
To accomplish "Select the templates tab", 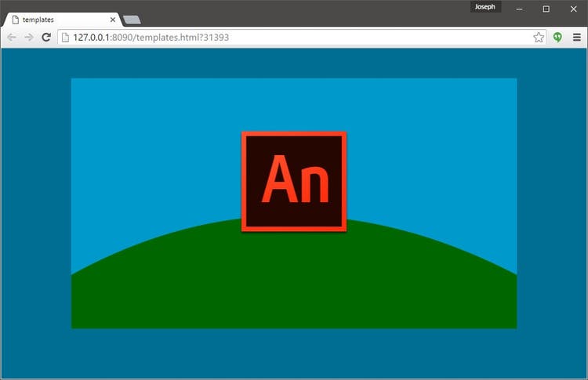I will [55, 20].
